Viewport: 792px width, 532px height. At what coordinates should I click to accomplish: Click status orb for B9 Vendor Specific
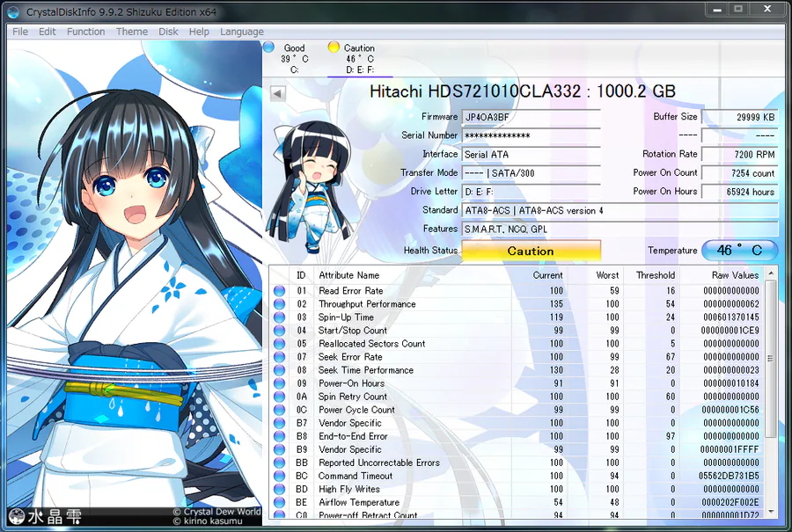click(x=279, y=449)
